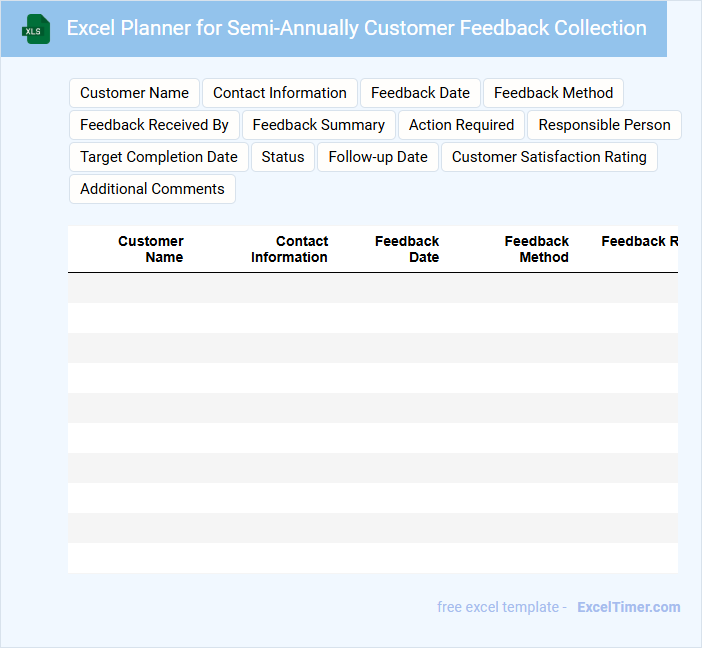This screenshot has height=648, width=702.
Task: Click the green XLS file icon
Action: click(36, 29)
